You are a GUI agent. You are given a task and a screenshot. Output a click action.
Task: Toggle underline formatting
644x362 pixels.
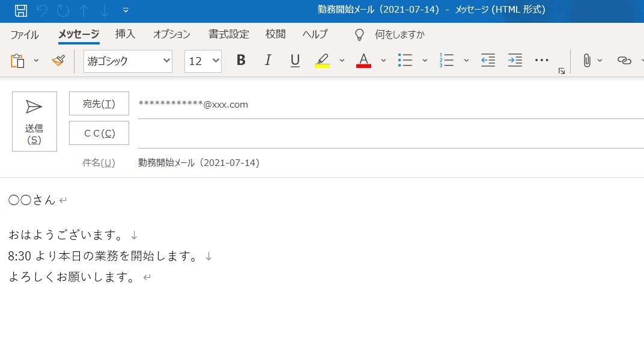coord(295,60)
